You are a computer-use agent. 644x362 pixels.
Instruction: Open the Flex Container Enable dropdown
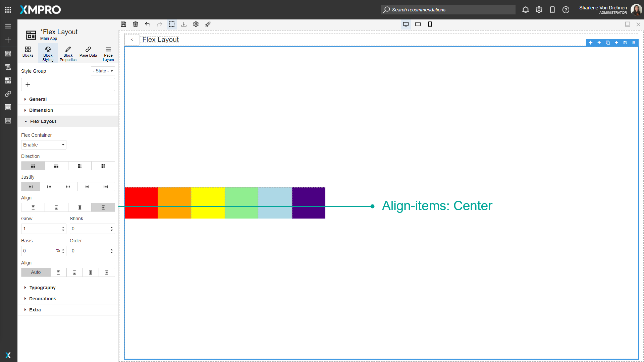[x=43, y=144]
